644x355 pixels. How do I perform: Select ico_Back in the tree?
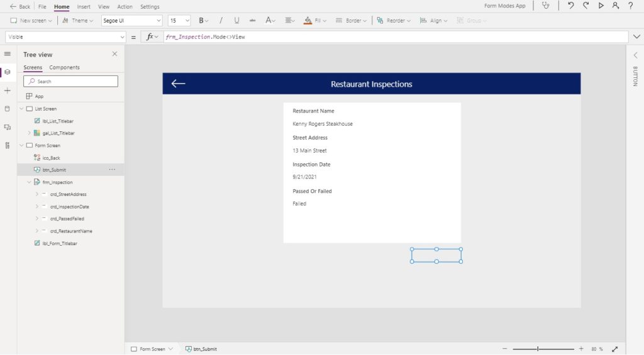(52, 158)
